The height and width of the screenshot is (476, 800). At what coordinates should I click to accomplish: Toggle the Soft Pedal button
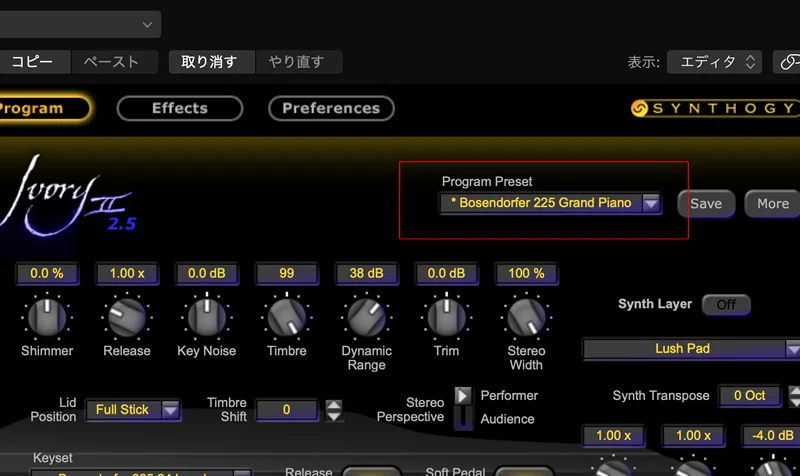(x=524, y=471)
